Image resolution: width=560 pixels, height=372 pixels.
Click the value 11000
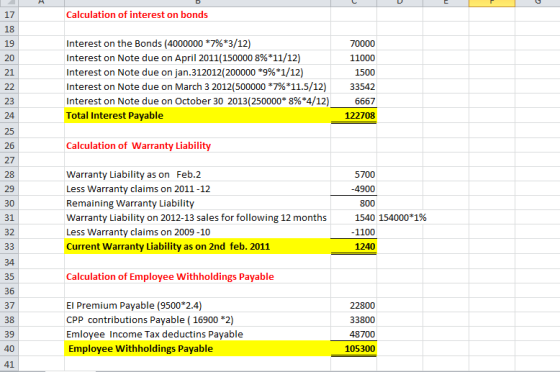362,58
